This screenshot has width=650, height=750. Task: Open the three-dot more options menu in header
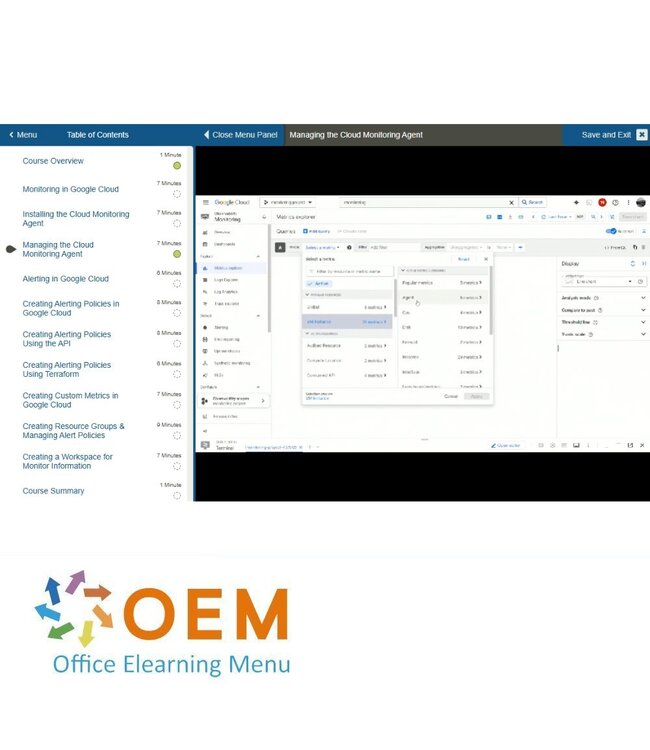click(x=628, y=202)
